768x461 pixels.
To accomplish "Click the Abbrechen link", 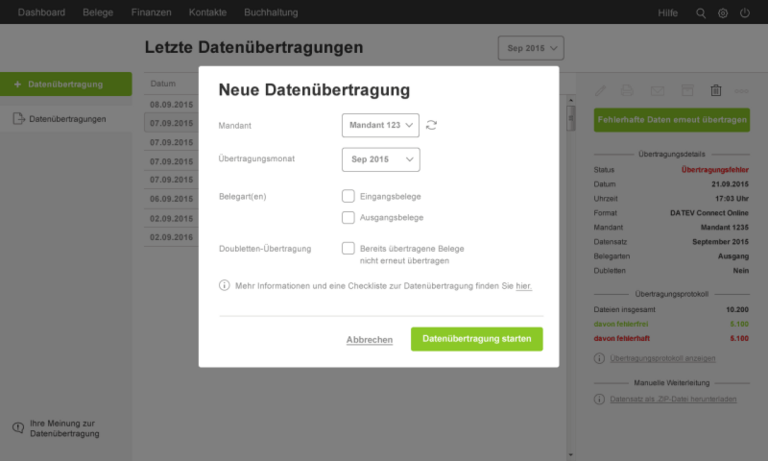I will click(369, 340).
